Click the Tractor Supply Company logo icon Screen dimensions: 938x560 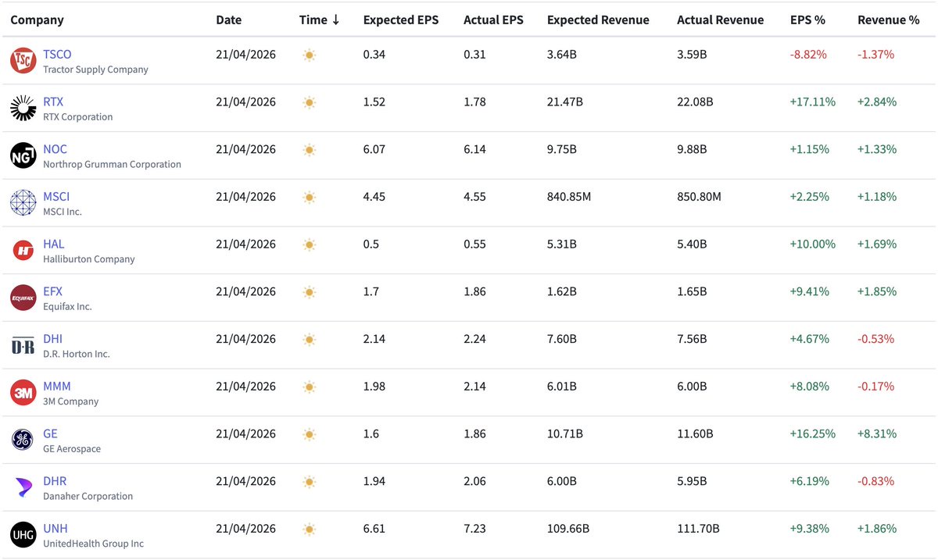[23, 61]
